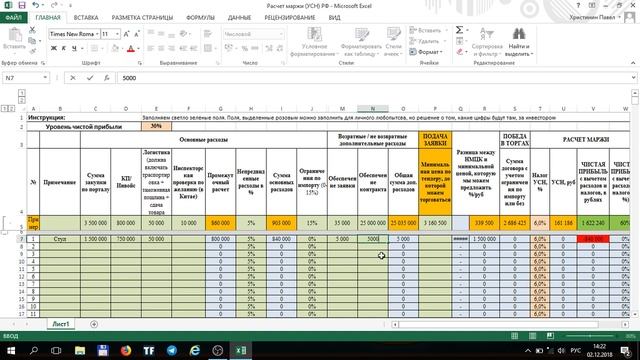Open the font name dropdown Times New Roman
This screenshot has height=360, width=640.
97,34
